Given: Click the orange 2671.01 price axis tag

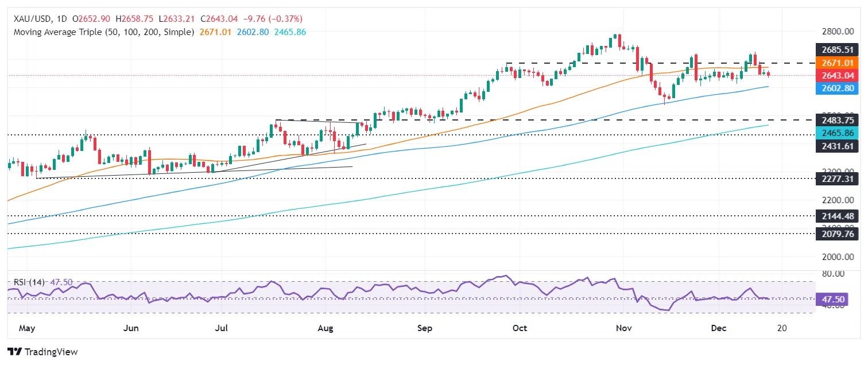Looking at the screenshot, I should tap(839, 63).
